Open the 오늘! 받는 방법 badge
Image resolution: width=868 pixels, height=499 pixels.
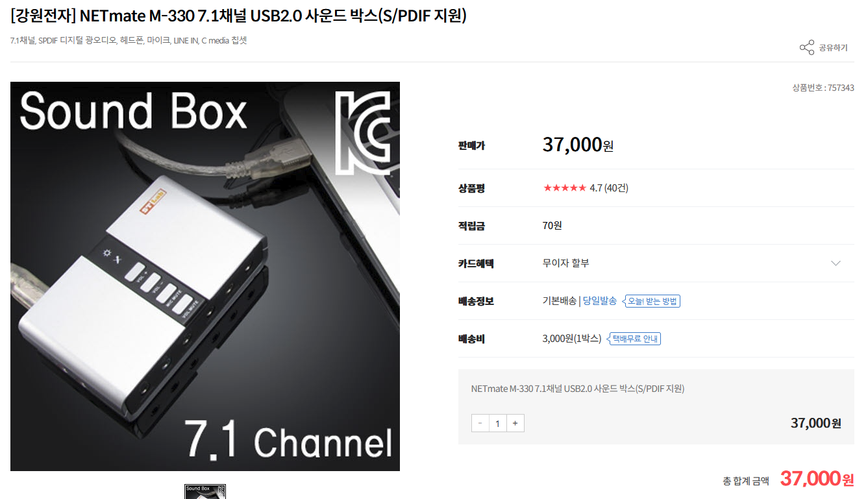[652, 301]
